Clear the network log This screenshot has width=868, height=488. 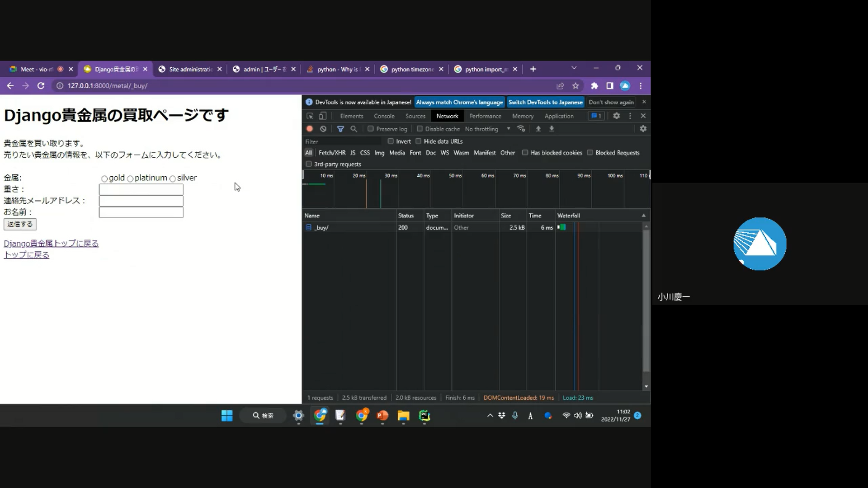[x=323, y=129]
